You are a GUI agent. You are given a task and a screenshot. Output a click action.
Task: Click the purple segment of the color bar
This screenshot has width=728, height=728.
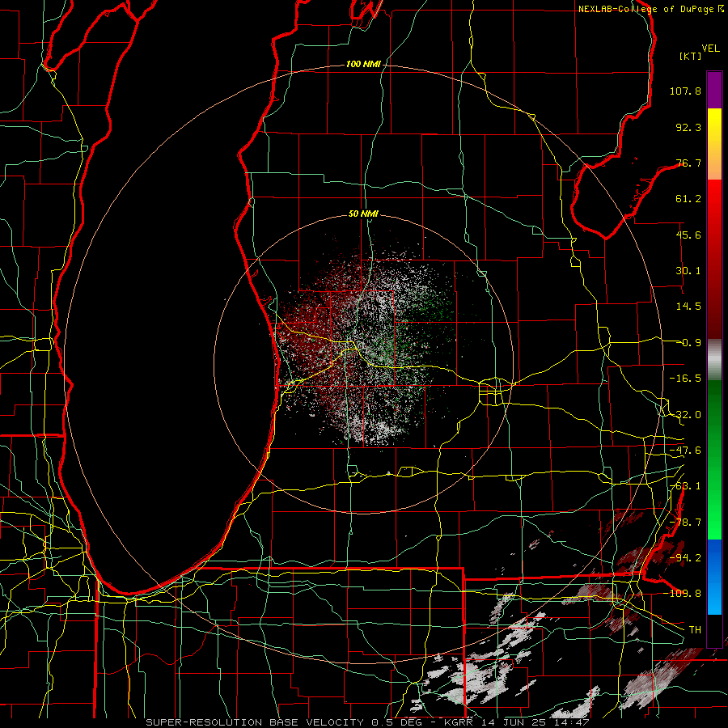click(714, 90)
